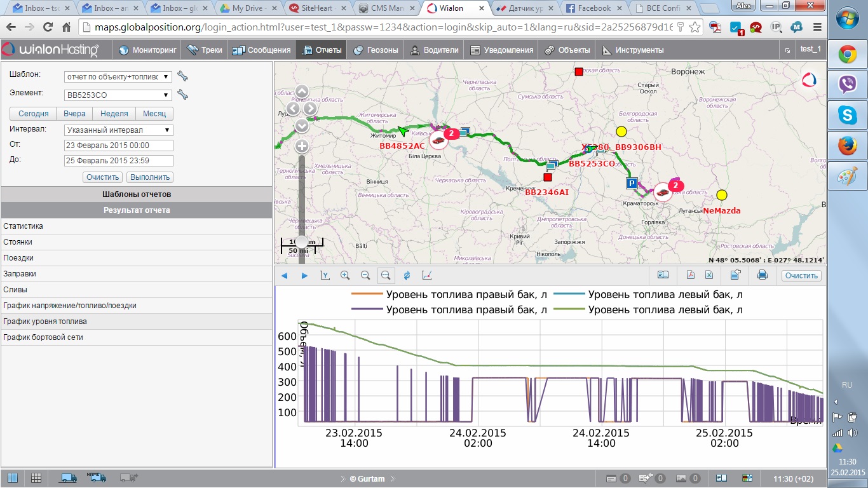Image resolution: width=868 pixels, height=488 pixels.
Task: Select the Неделя interval button
Action: [x=114, y=114]
